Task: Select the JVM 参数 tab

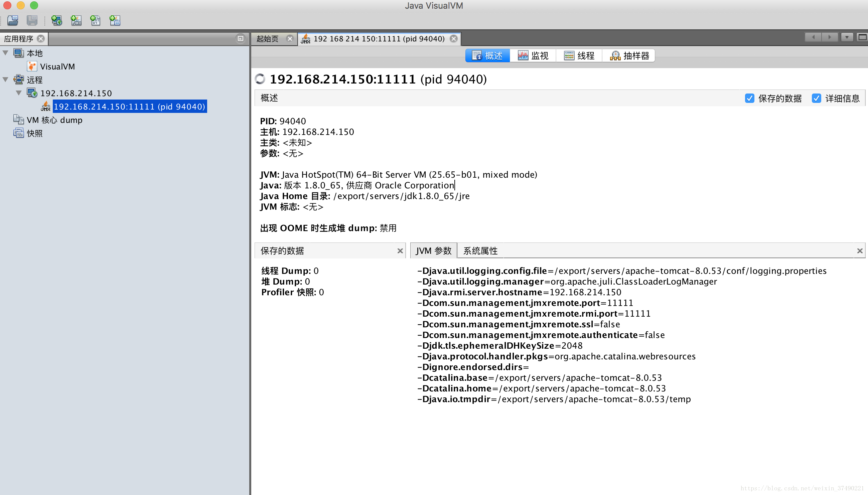Action: [433, 250]
